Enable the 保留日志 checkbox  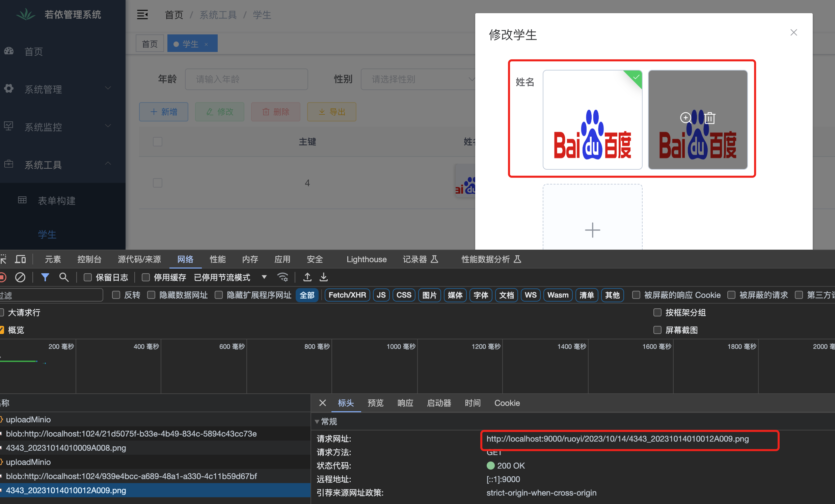(x=87, y=277)
